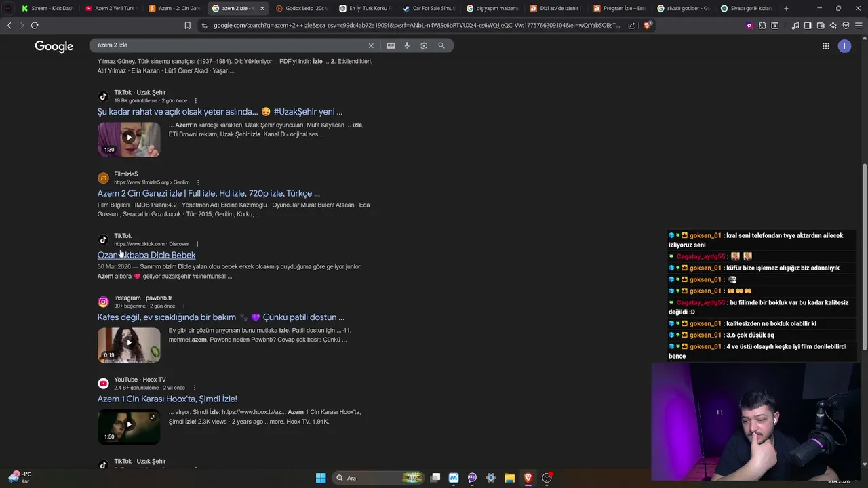Open the purple extension icon in the toolbar
The width and height of the screenshot is (868, 488).
click(749, 26)
